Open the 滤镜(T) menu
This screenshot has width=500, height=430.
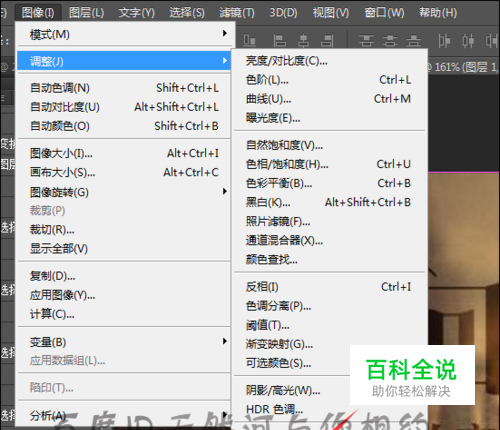pyautogui.click(x=237, y=13)
